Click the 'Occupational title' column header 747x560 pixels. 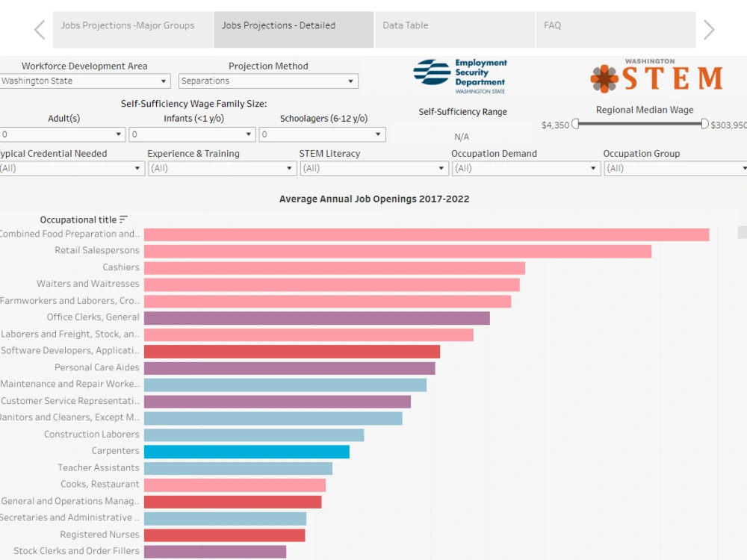coord(78,220)
